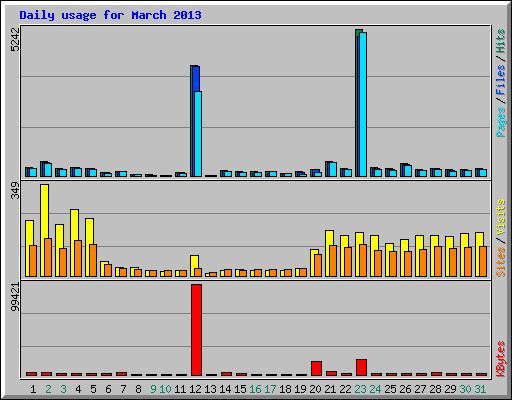Click day label 19 on x-axis

pos(300,389)
